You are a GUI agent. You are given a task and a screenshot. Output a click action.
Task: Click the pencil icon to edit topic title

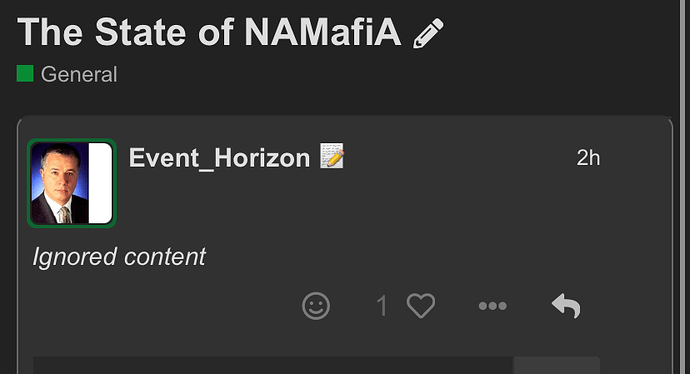(428, 33)
